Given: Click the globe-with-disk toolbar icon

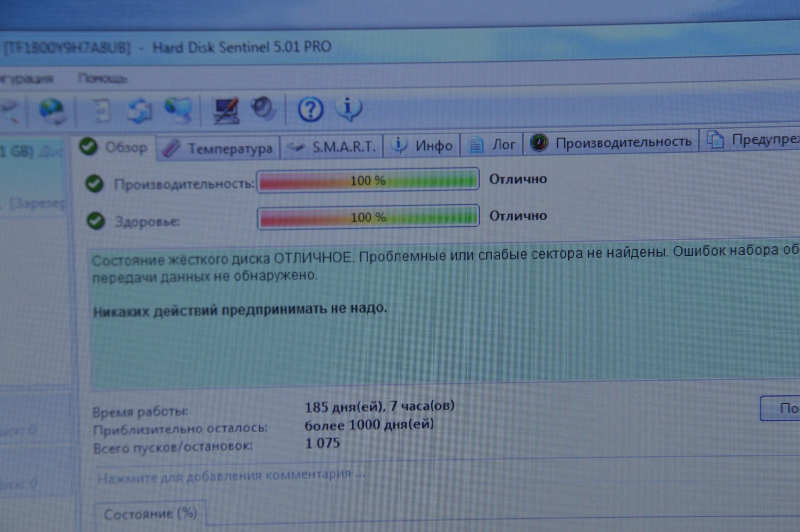Looking at the screenshot, I should point(52,110).
